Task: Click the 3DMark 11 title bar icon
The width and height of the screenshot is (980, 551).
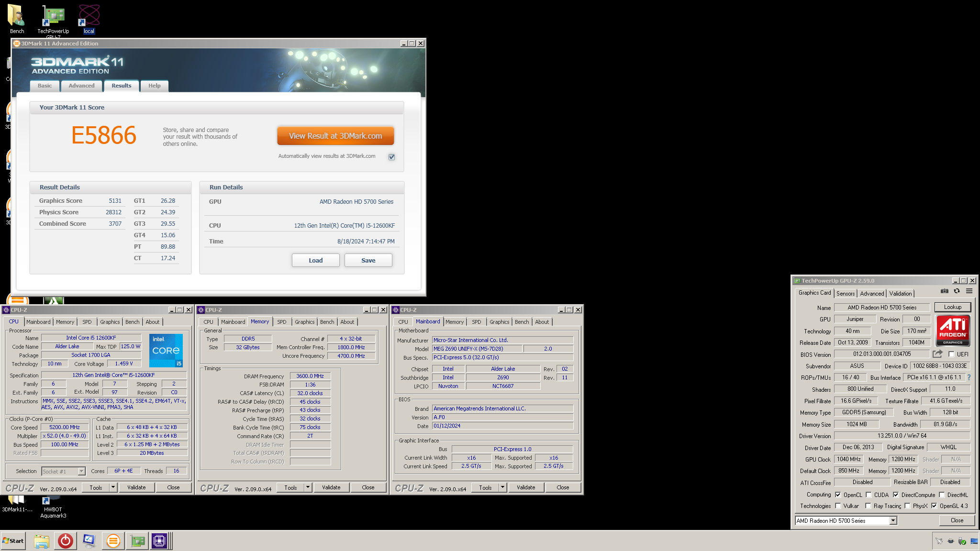Action: pos(17,43)
